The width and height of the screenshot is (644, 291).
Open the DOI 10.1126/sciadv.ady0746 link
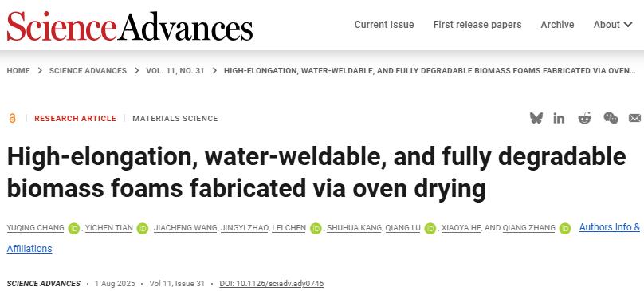coord(272,284)
